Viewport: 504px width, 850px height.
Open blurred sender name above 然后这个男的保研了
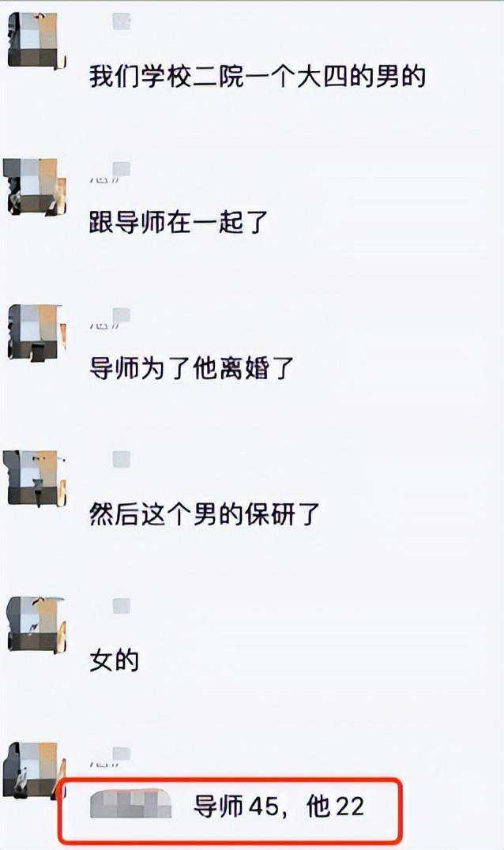click(x=122, y=460)
